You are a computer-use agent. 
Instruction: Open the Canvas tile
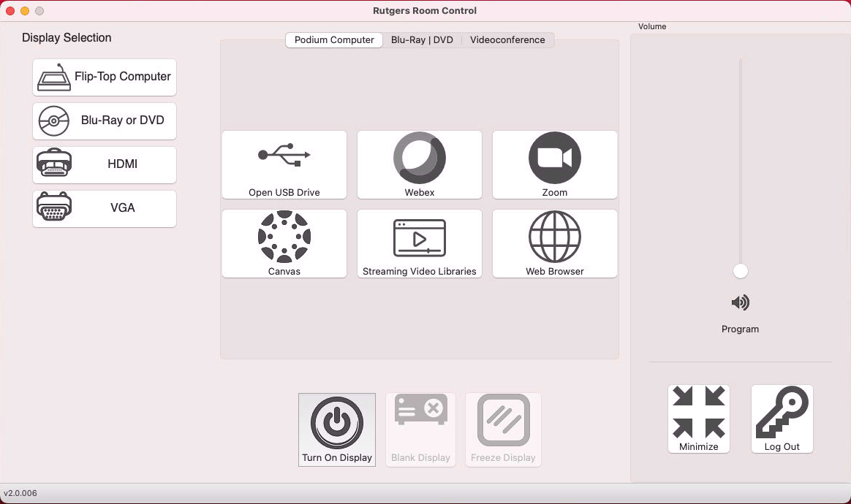[x=284, y=243]
